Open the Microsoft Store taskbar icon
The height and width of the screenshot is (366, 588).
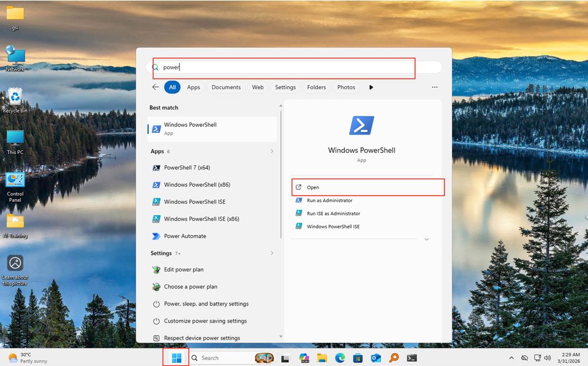pyautogui.click(x=358, y=358)
